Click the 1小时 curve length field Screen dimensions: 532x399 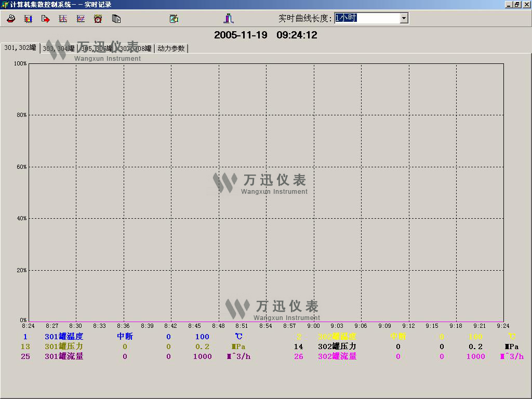(367, 18)
